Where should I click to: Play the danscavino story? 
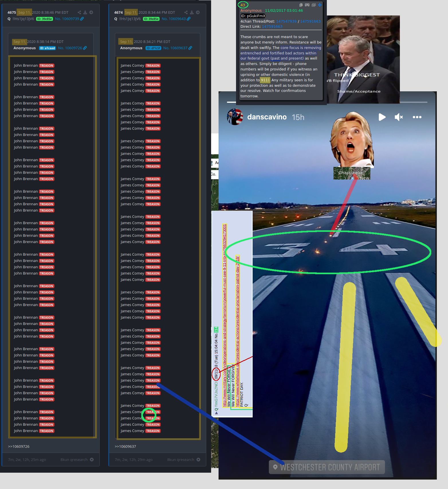tap(382, 117)
